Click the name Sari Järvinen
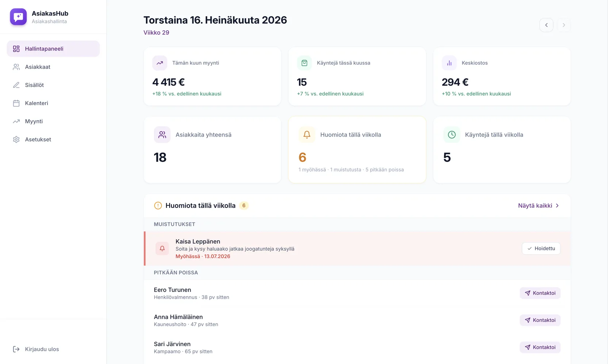This screenshot has height=364, width=608. (172, 344)
